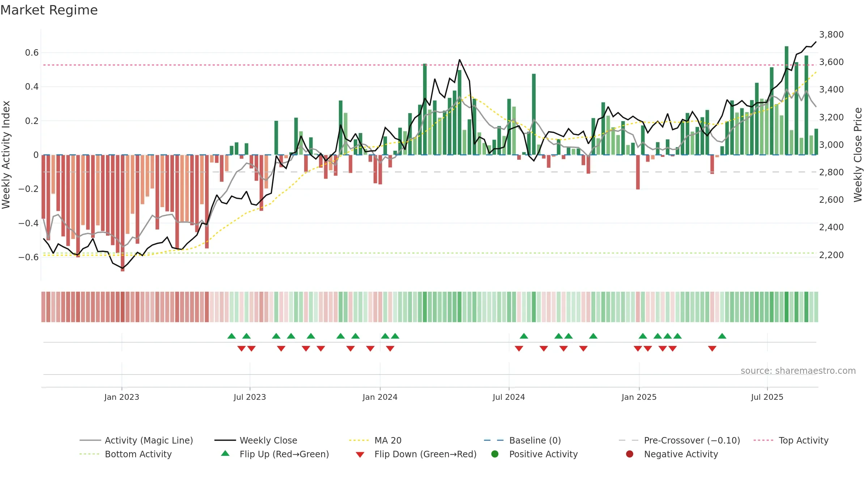Click the Weekly Close Price axis title
This screenshot has width=868, height=488.
pos(858,155)
